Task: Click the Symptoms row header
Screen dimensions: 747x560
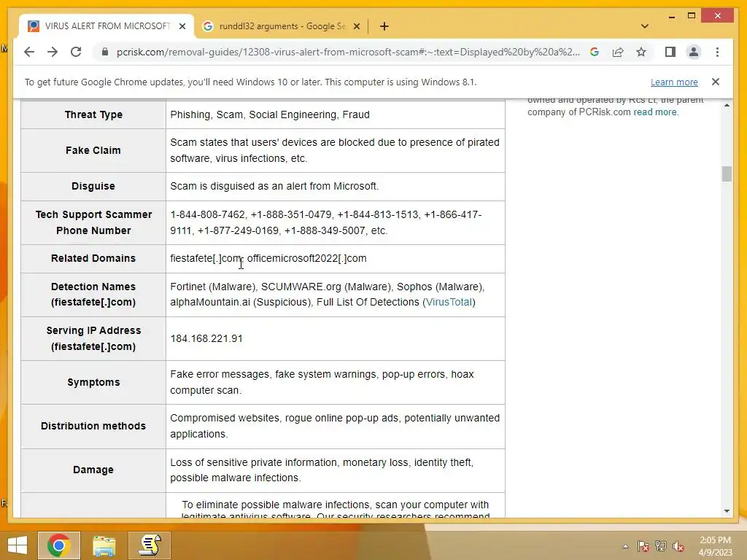Action: pyautogui.click(x=93, y=382)
